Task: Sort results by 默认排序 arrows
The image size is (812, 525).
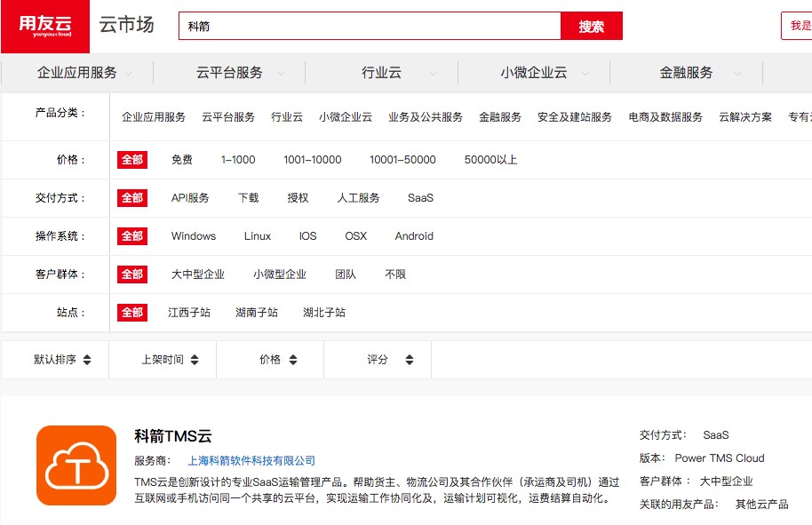Action: pos(86,360)
